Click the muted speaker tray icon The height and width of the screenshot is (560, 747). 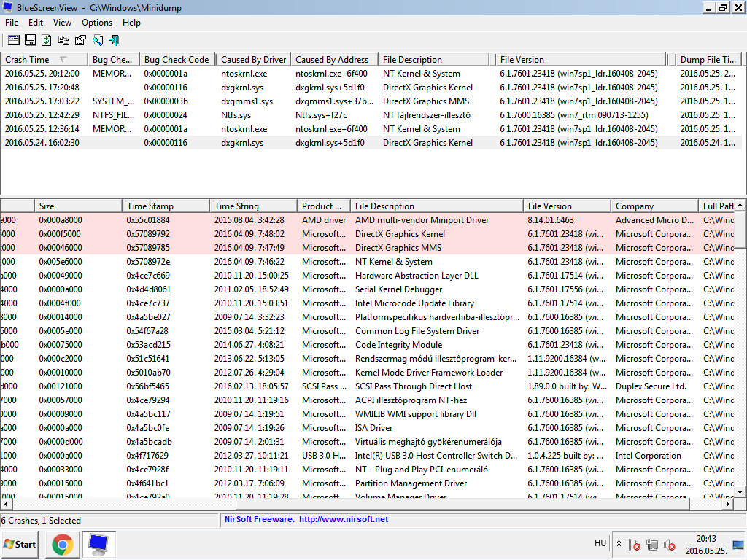tap(670, 545)
